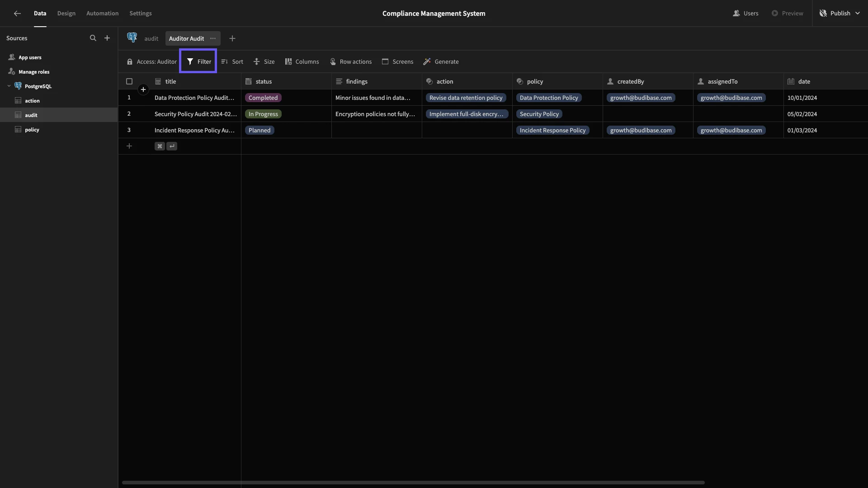Click the date cell 10/01/2024

click(826, 98)
